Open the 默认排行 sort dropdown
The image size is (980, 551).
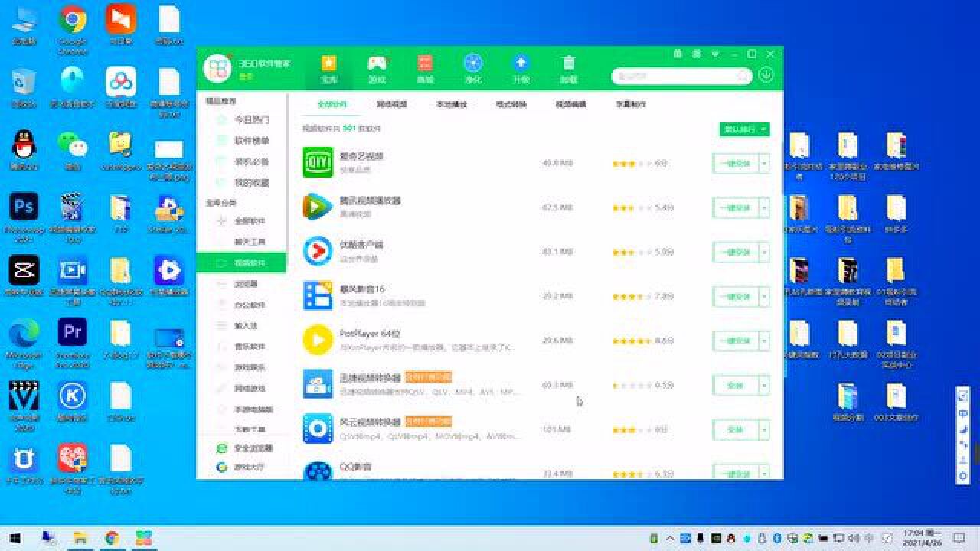[744, 129]
